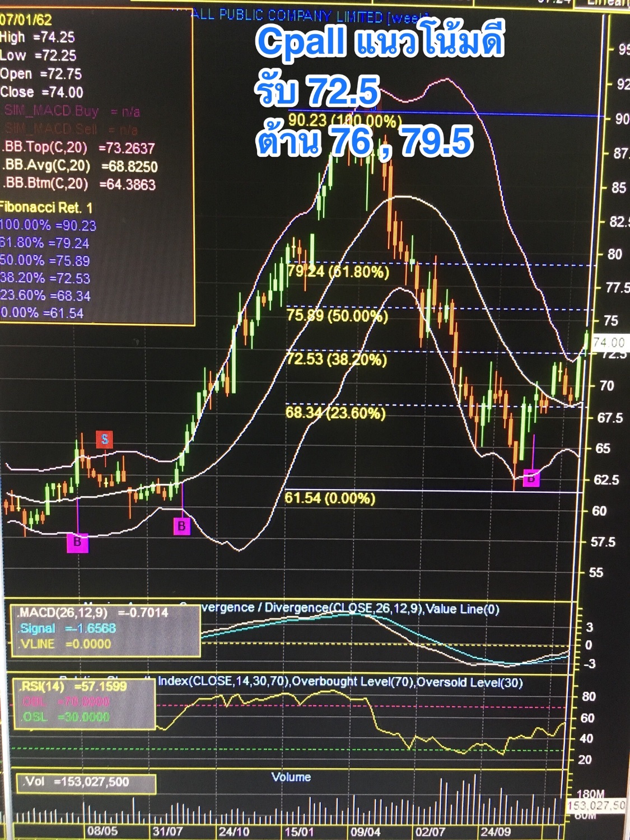This screenshot has width=630, height=840.
Task: Click the 02/07 date on time axis
Action: point(430,831)
